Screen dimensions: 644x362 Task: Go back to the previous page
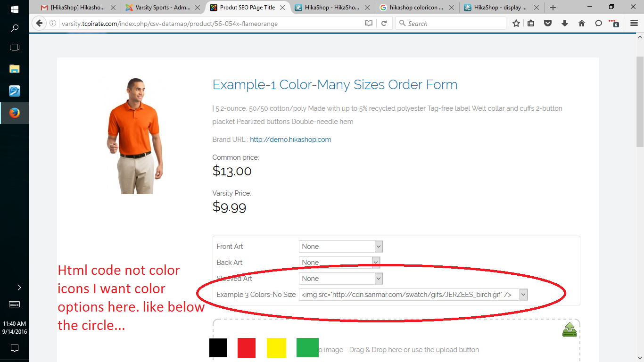39,23
